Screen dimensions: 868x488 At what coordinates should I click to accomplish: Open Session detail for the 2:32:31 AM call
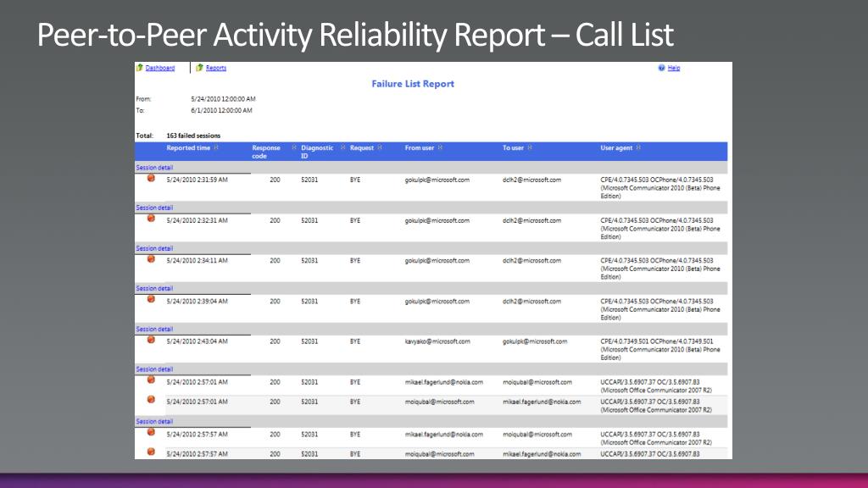154,208
